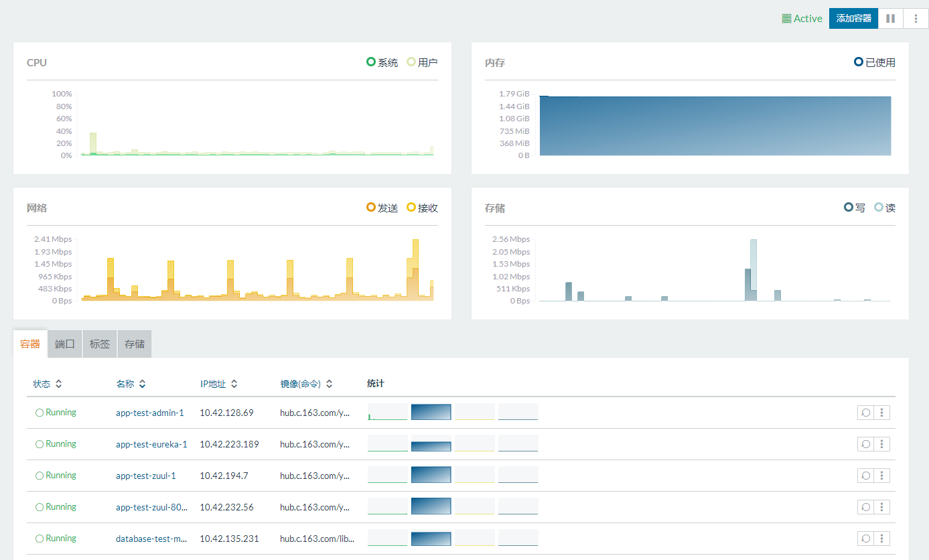The height and width of the screenshot is (560, 929).
Task: Sort table by 镜像(命令) column arrows
Action: pyautogui.click(x=330, y=384)
